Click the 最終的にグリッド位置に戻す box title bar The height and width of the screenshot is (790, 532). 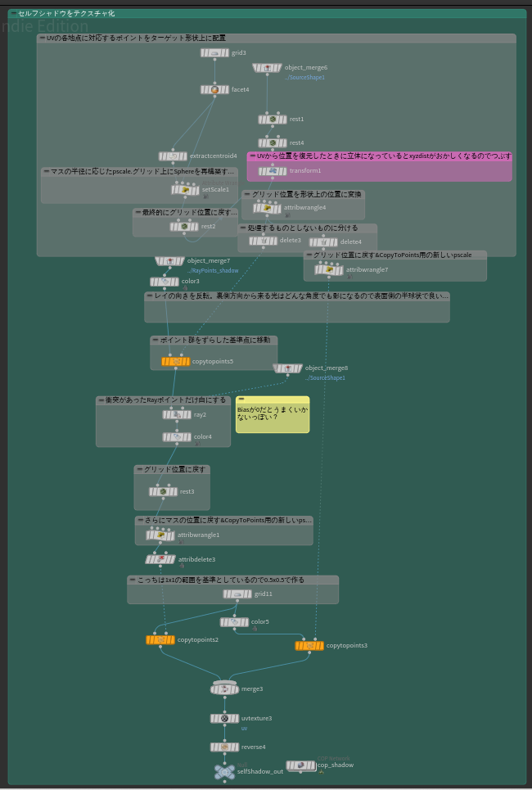[x=184, y=213]
